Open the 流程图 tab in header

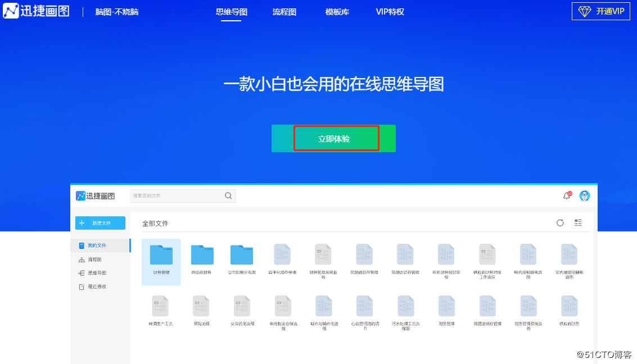[284, 12]
